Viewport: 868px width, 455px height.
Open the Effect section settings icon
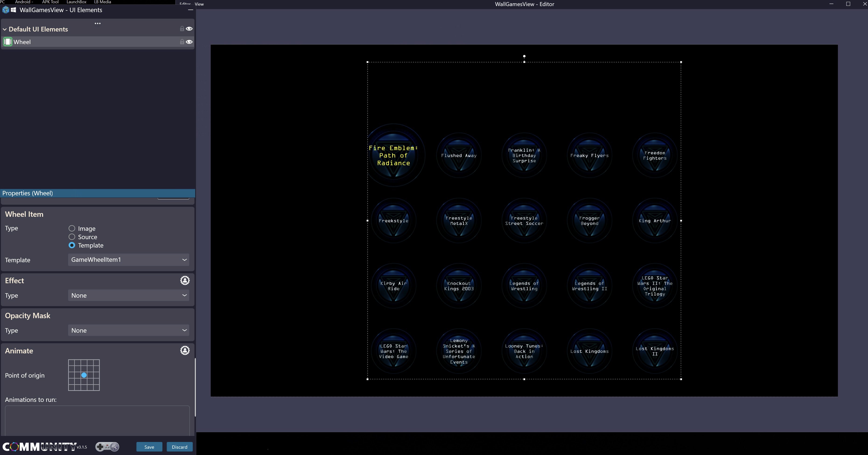coord(185,280)
